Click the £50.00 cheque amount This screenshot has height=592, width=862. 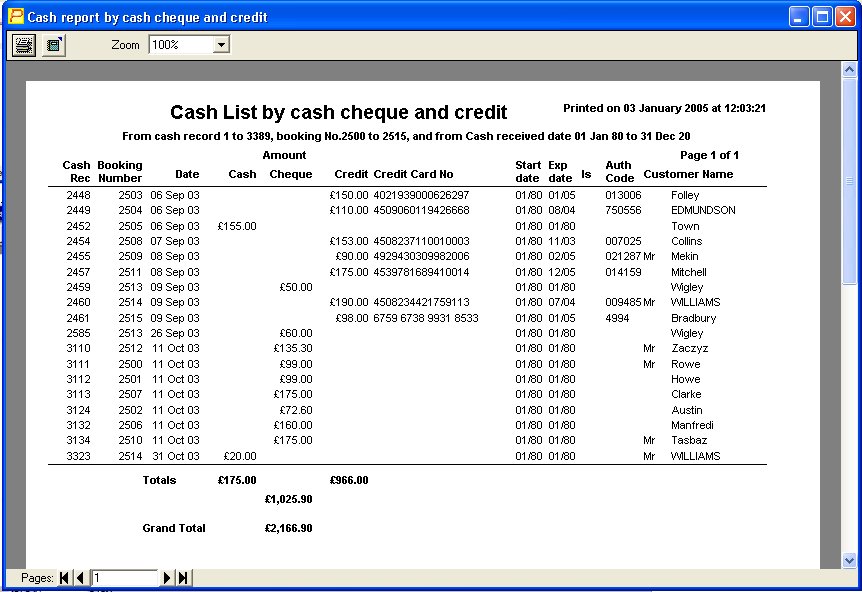[296, 287]
